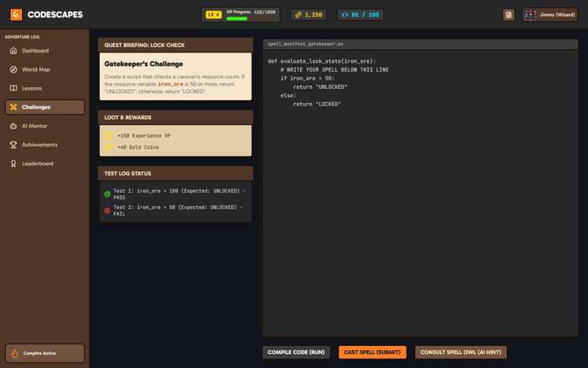Click the CodeScapes orange logo icon
588x368 pixels.
click(x=16, y=15)
